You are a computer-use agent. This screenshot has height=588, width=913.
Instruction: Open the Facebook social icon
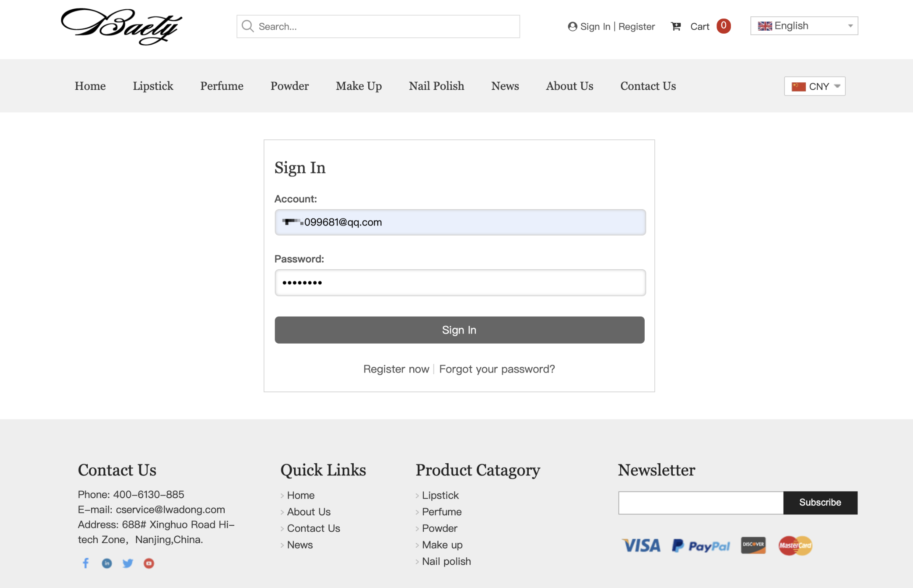(x=86, y=563)
